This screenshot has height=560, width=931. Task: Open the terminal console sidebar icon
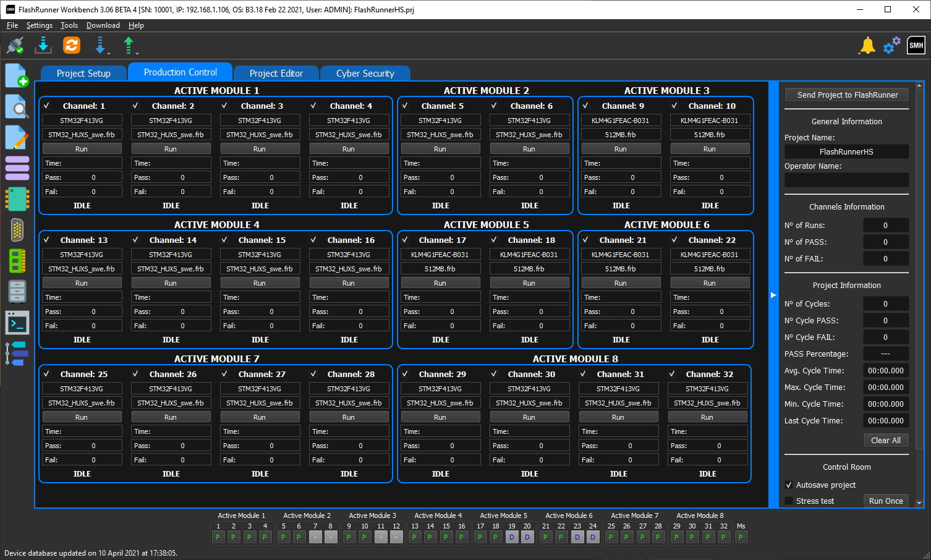coord(17,323)
